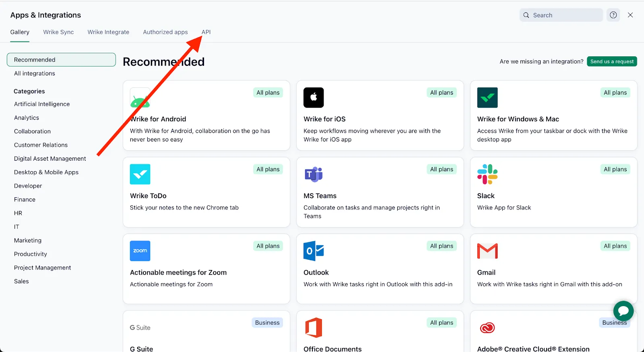
Task: Open the Gmail card title
Action: tap(486, 273)
